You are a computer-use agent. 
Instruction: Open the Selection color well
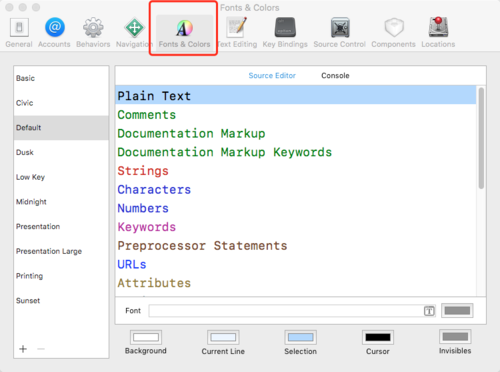pyautogui.click(x=300, y=338)
